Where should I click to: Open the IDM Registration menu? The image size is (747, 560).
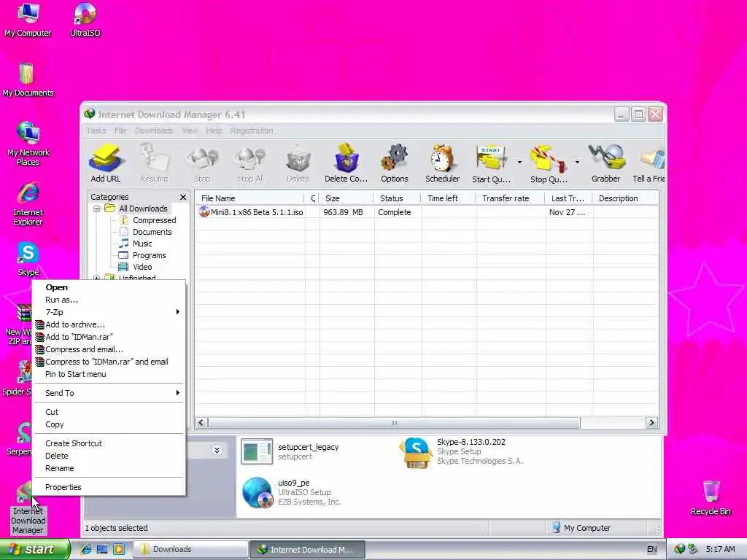click(252, 131)
